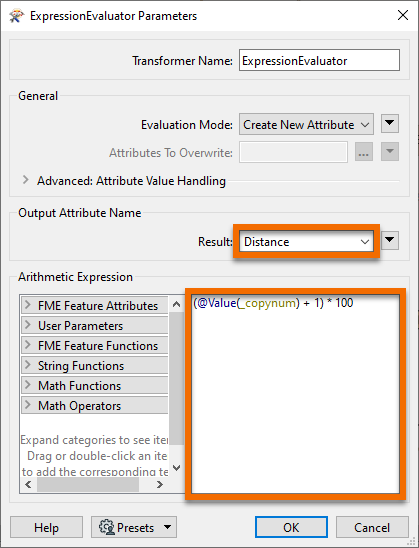This screenshot has width=419, height=548.
Task: Click the category list scroll down arrow
Action: tap(176, 468)
